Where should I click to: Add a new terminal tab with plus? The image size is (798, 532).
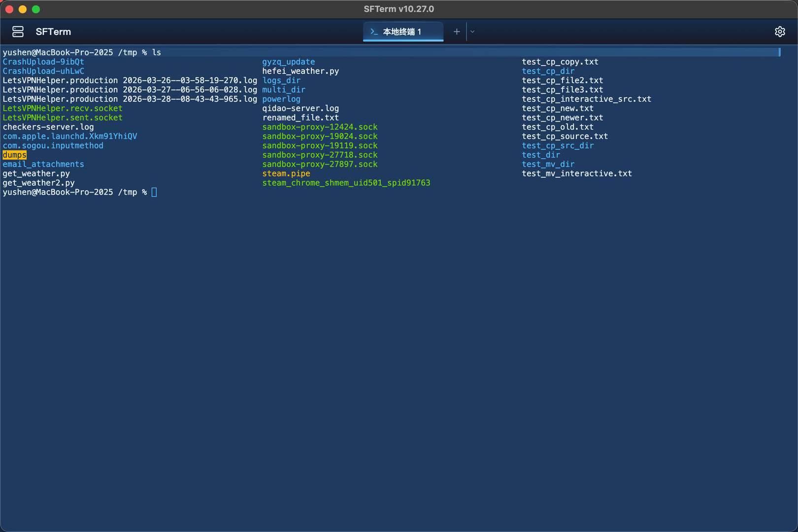coord(457,32)
